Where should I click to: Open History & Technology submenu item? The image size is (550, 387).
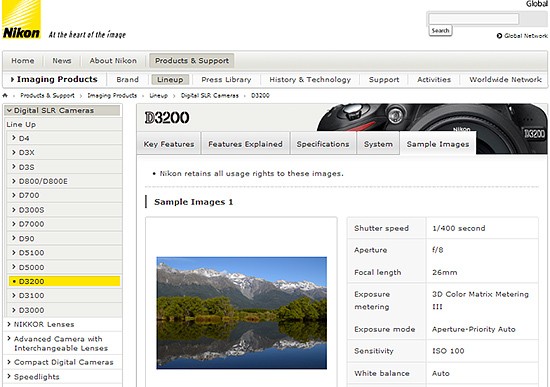(310, 80)
